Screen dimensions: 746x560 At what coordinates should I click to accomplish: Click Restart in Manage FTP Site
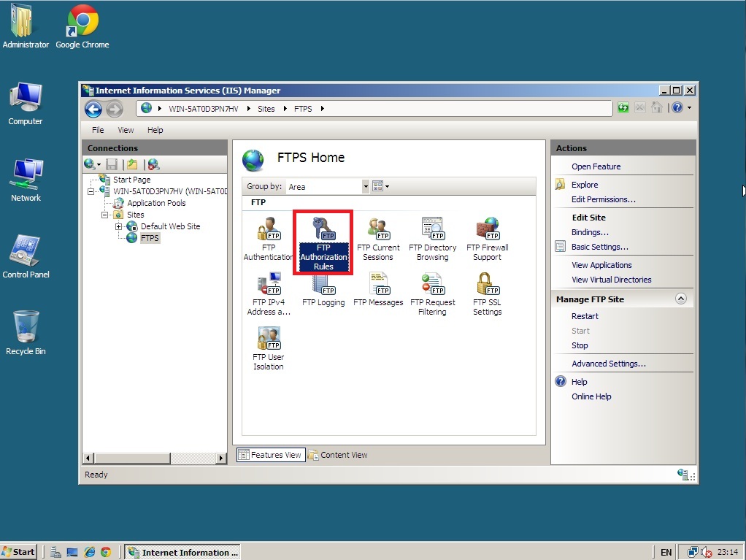[585, 316]
